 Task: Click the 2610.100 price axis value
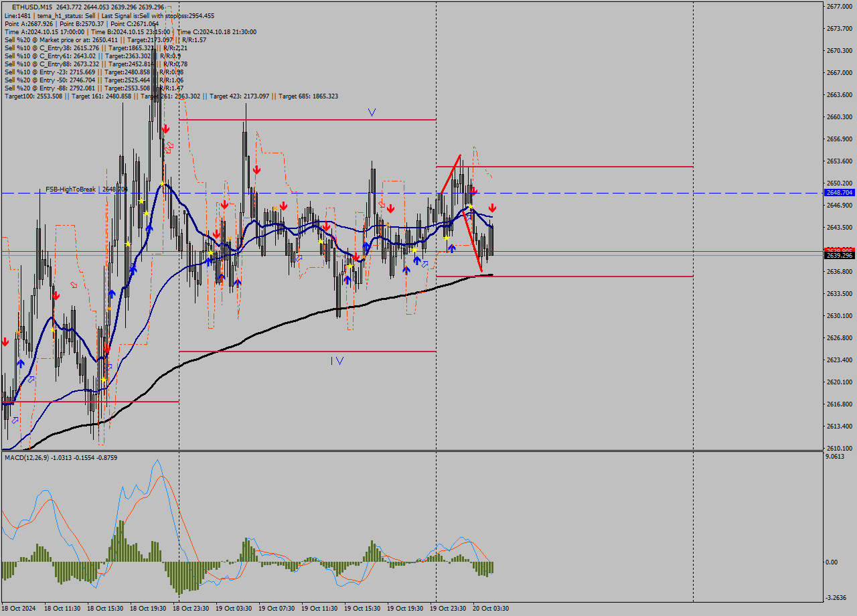(839, 448)
